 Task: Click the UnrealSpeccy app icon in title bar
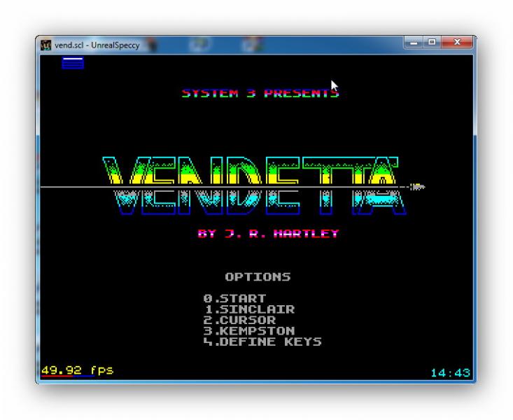click(x=46, y=45)
